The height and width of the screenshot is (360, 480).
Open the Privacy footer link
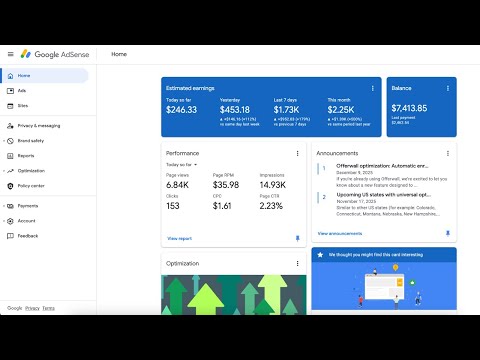pyautogui.click(x=32, y=308)
